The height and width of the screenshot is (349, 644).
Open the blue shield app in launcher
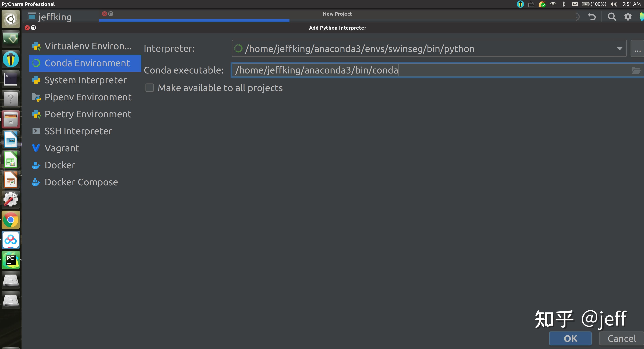click(11, 59)
